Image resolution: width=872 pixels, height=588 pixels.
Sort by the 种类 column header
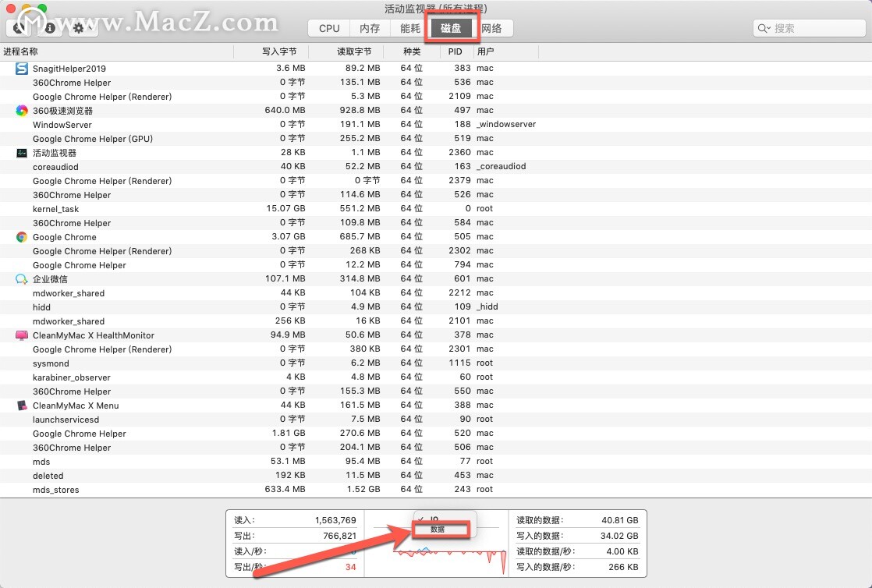click(412, 51)
